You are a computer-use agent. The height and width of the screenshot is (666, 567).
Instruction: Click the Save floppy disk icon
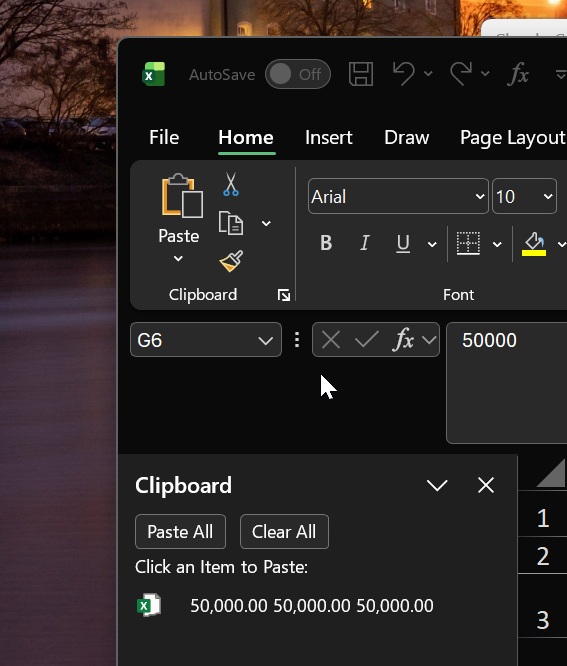point(361,74)
